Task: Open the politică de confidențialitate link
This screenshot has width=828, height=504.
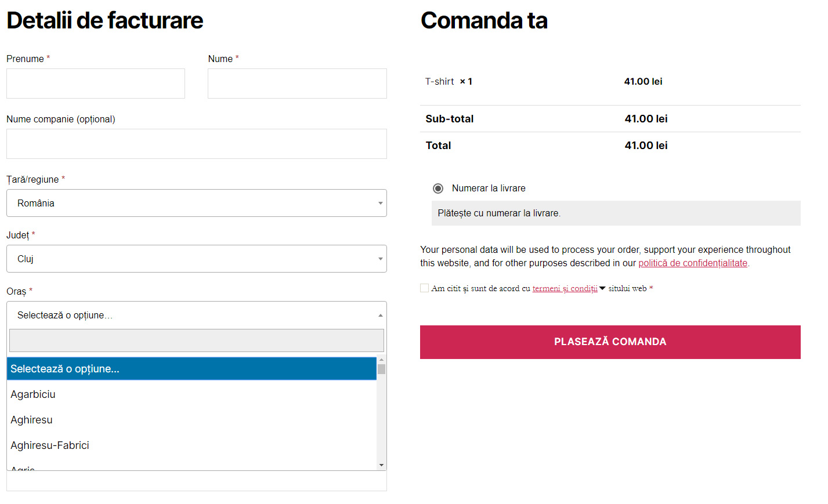Action: [x=693, y=263]
